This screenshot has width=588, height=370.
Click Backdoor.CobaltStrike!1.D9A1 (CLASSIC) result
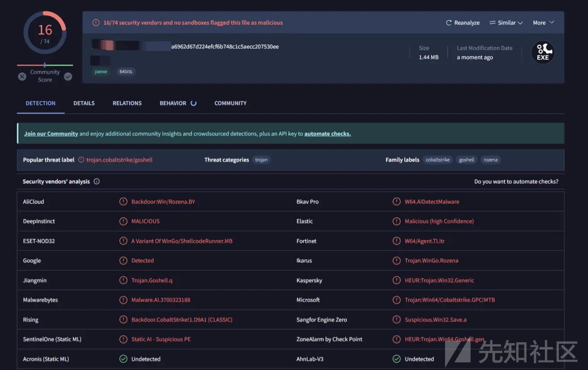pos(182,320)
